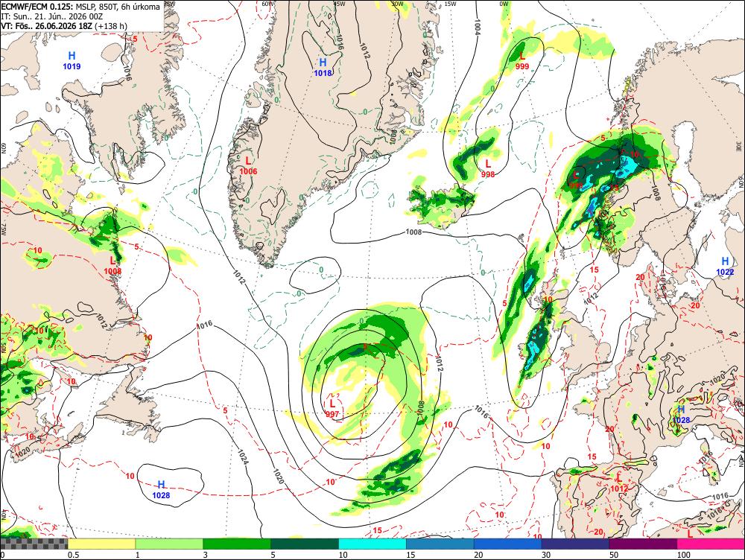
Task: Click the 1008 isobar label south of Iceland
Action: point(414,232)
